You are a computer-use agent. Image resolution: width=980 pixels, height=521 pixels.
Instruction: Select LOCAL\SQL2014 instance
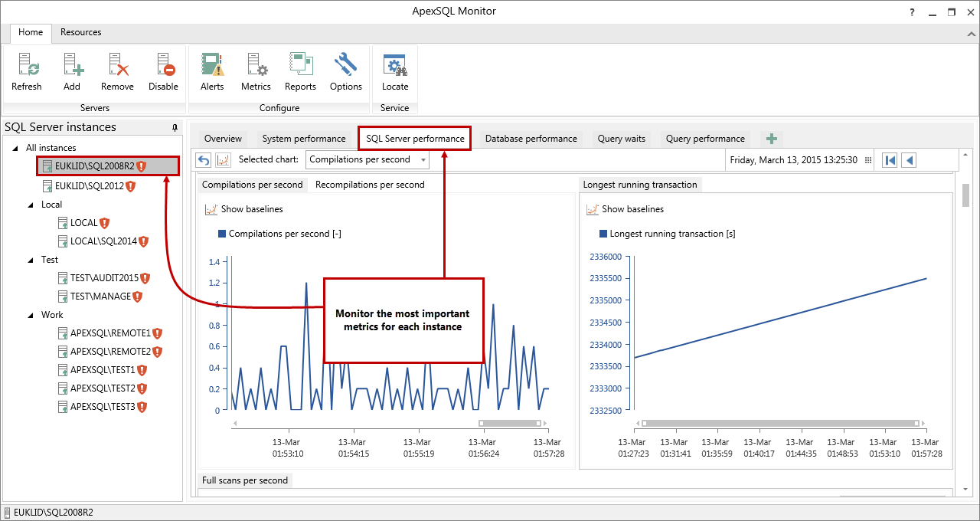[x=103, y=241]
